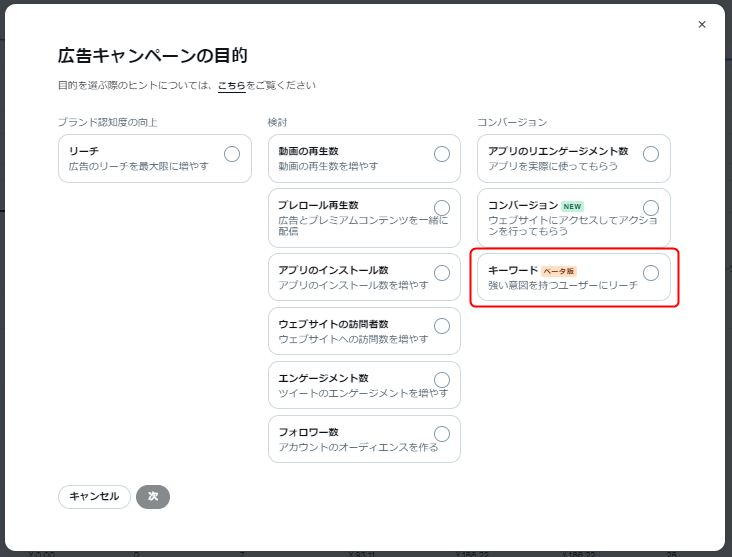Viewport: 732px width, 557px height.
Task: Click the orange ベータ版 badge
Action: pyautogui.click(x=559, y=271)
